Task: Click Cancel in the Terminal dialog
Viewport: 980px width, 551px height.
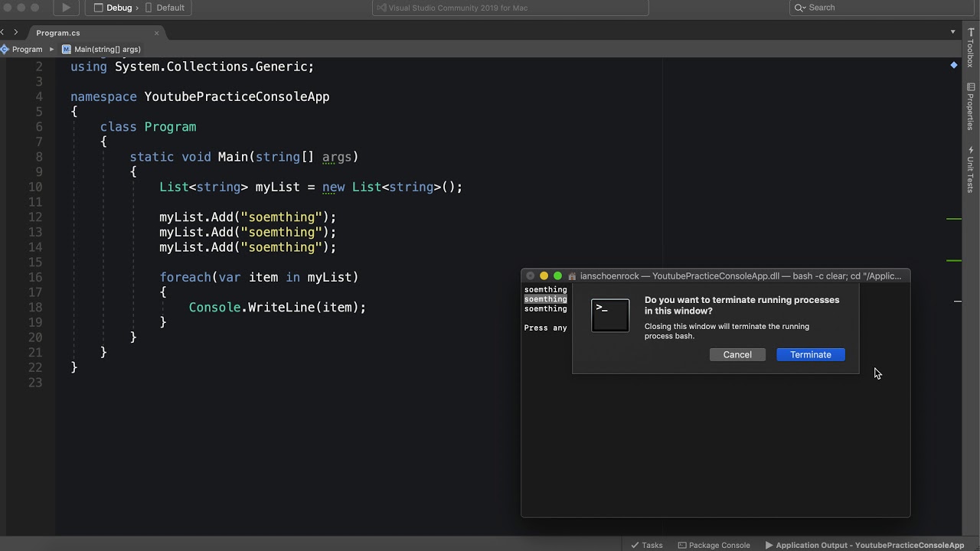Action: click(x=737, y=354)
